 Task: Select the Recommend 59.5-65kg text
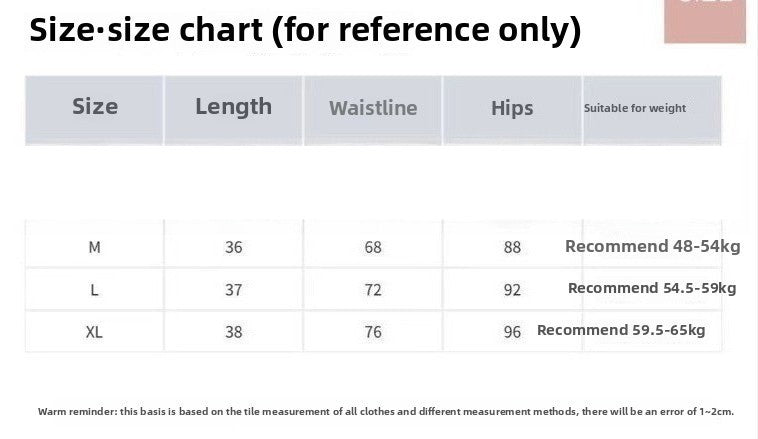point(621,330)
